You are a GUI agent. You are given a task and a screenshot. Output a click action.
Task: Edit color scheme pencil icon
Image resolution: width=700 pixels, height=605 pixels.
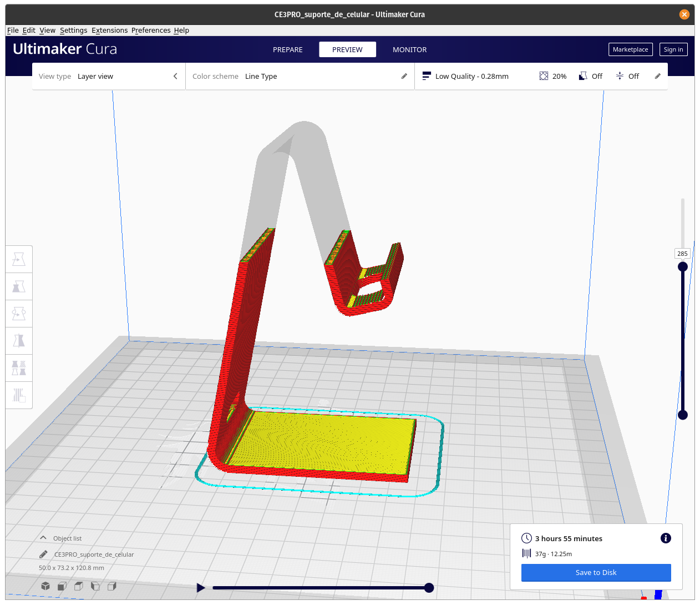(404, 76)
